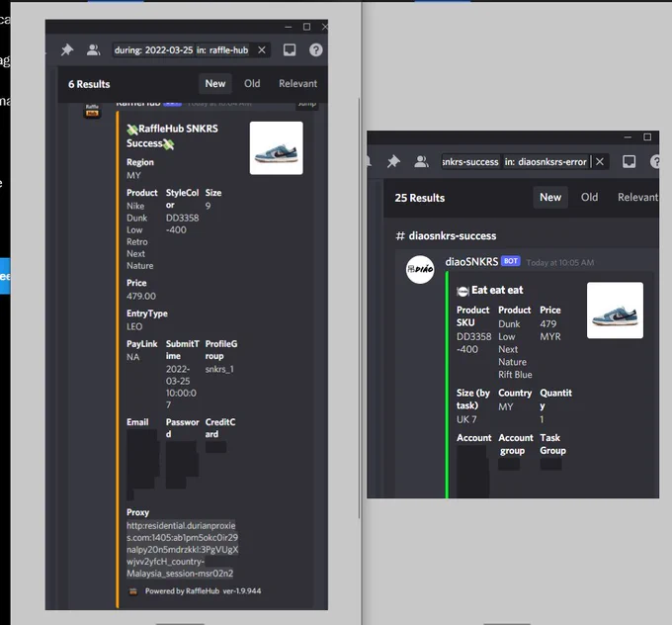Open inbox in the diaosnkrs window
Screen dimensions: 672x625
[629, 162]
